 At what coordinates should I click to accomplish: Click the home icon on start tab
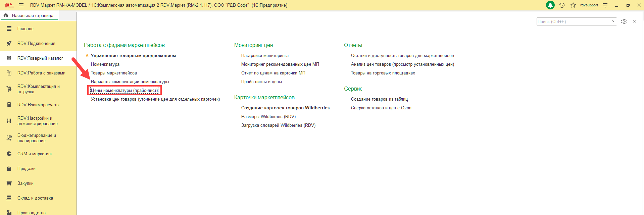pos(6,15)
